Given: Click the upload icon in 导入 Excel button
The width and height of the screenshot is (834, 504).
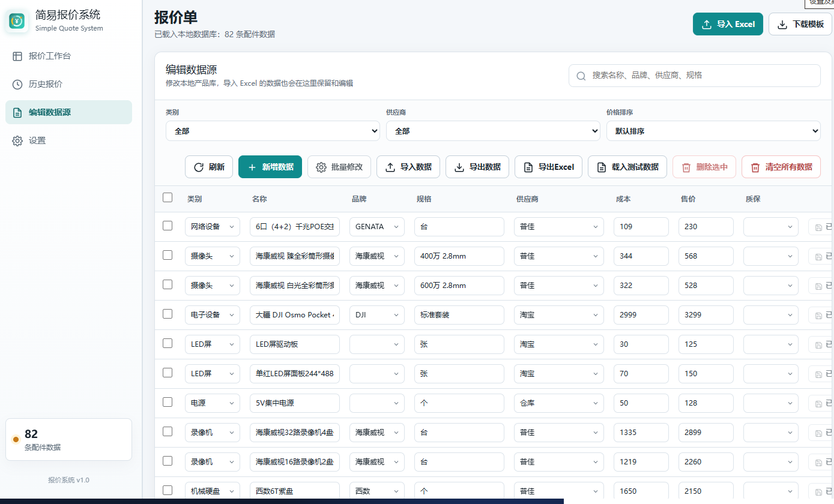Looking at the screenshot, I should click(707, 24).
